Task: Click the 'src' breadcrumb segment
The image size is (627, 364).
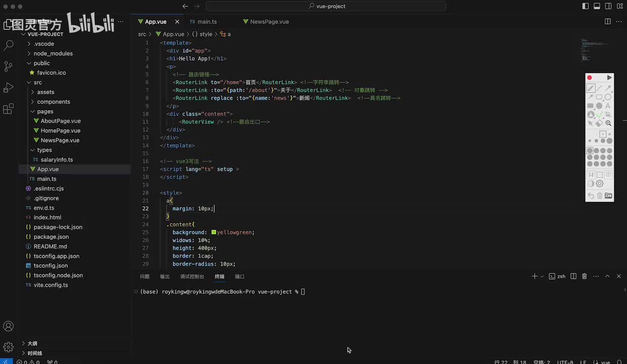Action: 142,34
